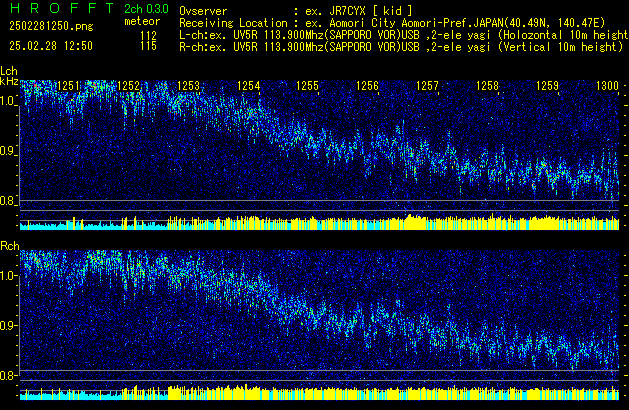Click the R-ch receiver description line

(x=401, y=47)
